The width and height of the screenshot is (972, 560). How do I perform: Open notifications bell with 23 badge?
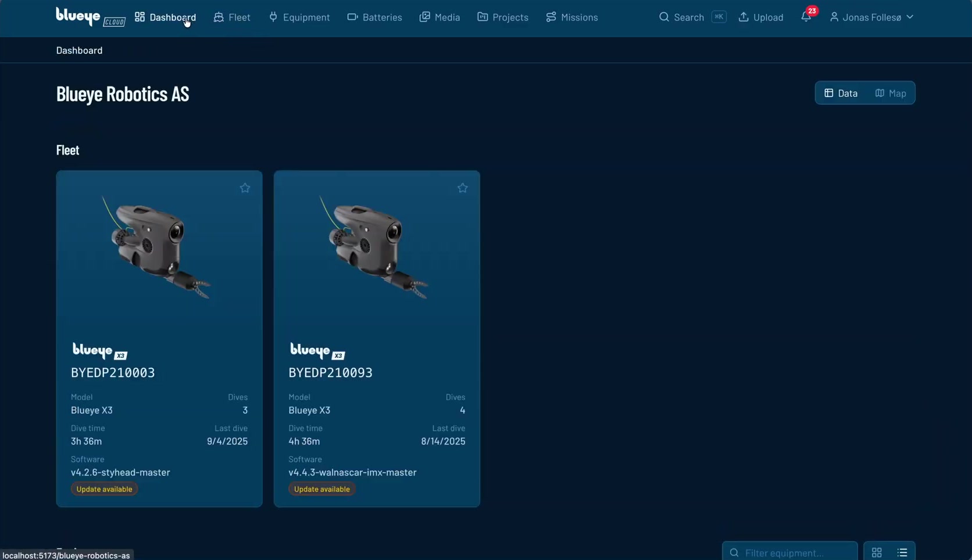click(x=806, y=17)
